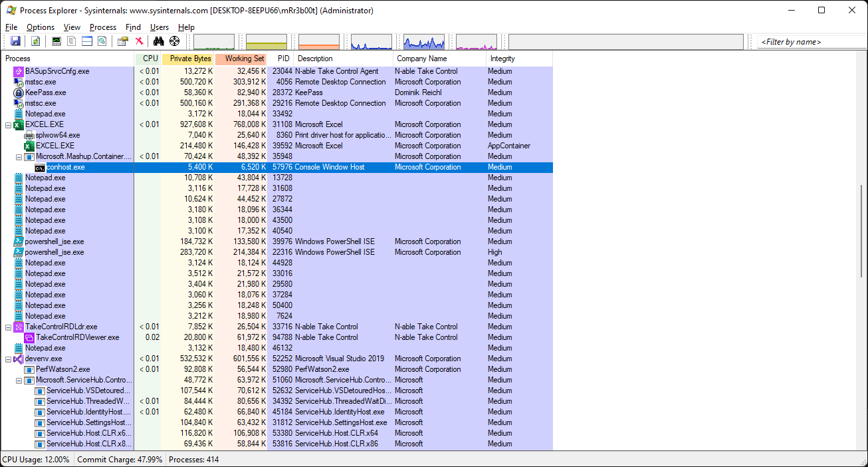Open the View menu
Viewport: 868px width, 467px height.
(72, 27)
